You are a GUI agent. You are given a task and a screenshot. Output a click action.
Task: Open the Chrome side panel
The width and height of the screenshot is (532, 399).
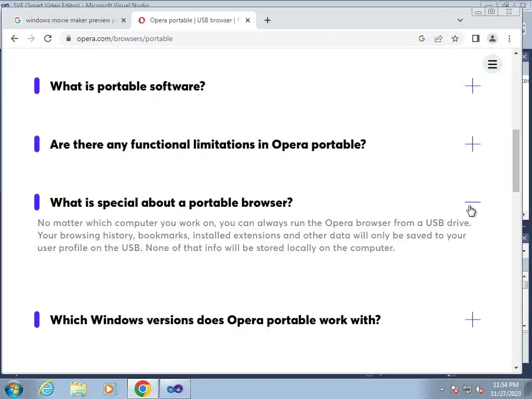[x=476, y=38]
